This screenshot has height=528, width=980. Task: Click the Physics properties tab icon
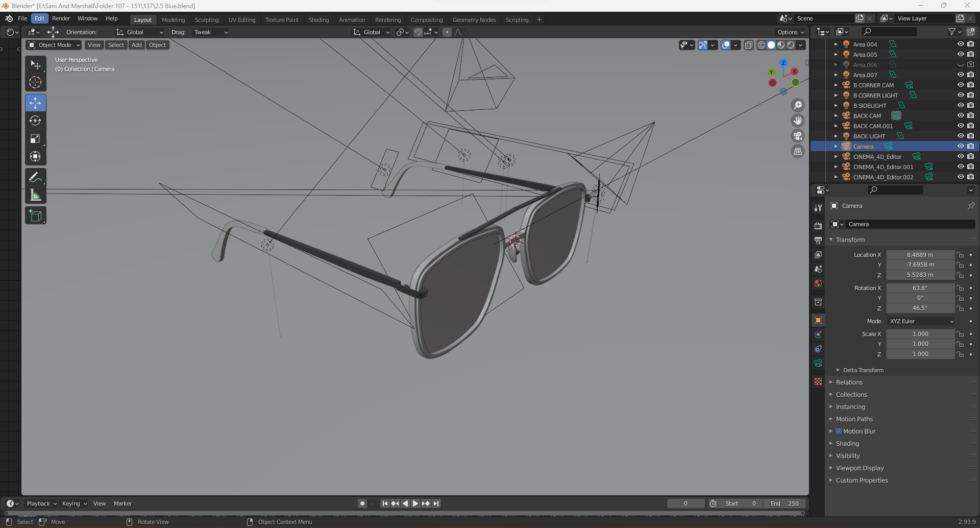click(818, 334)
